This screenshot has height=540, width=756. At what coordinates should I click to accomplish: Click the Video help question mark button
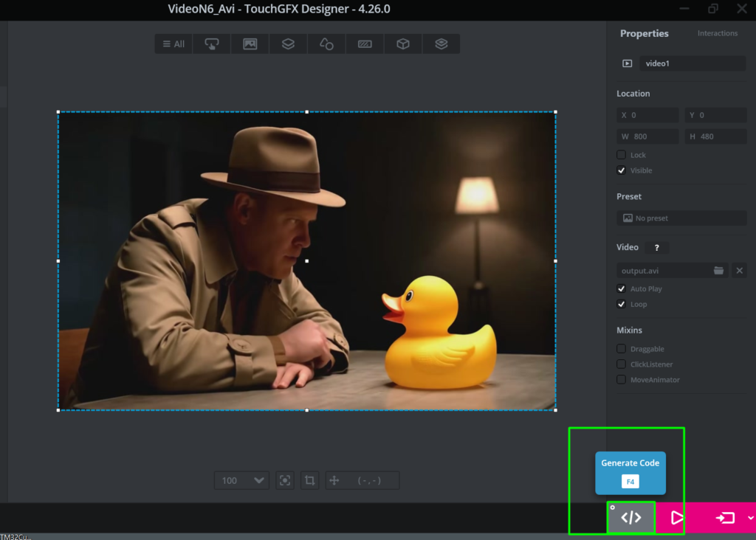tap(656, 248)
